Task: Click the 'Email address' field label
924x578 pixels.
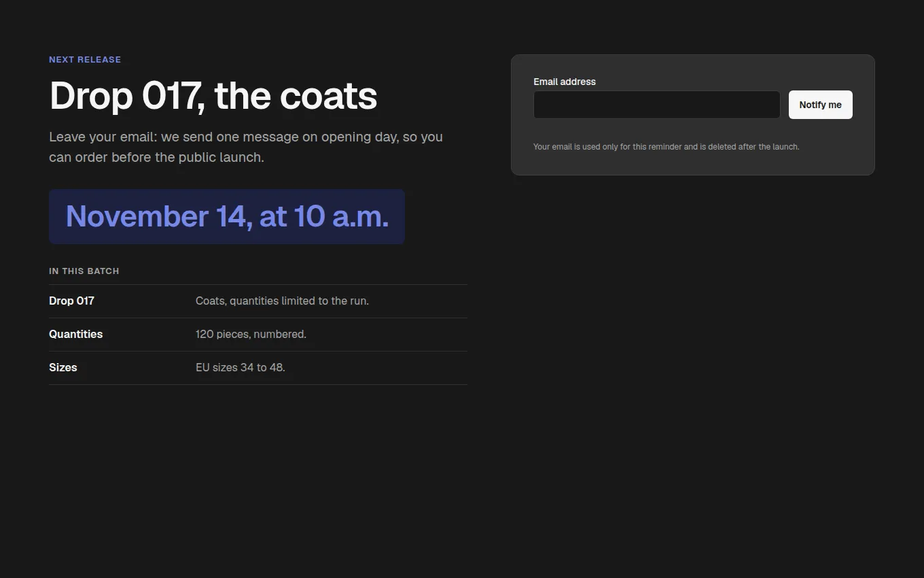Action: [x=565, y=82]
